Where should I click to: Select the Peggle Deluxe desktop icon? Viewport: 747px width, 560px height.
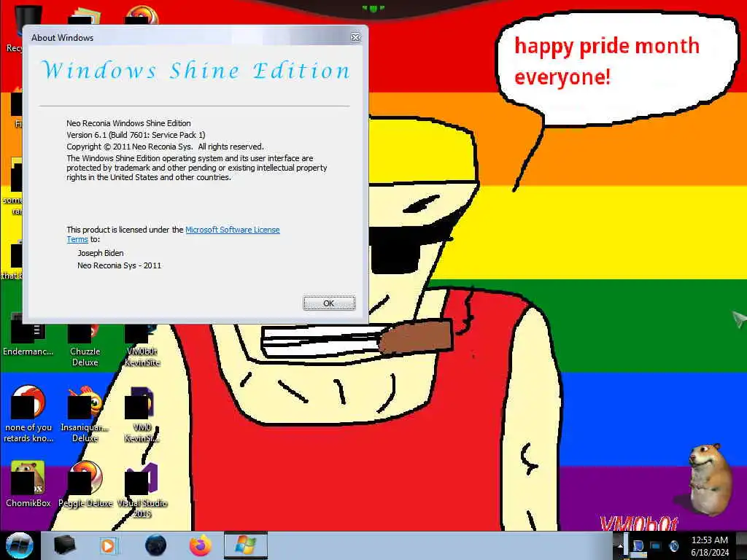coord(85,484)
